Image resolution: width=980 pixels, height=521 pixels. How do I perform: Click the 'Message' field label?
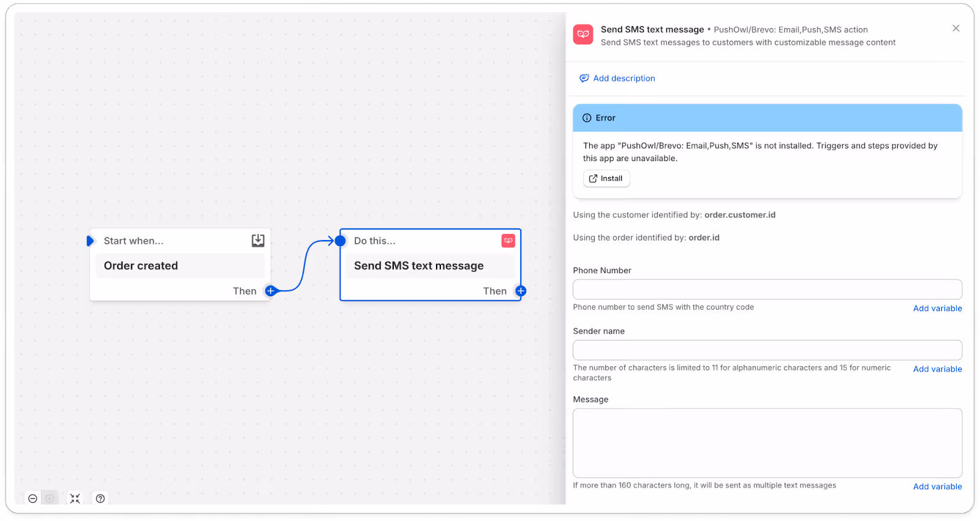pos(590,400)
